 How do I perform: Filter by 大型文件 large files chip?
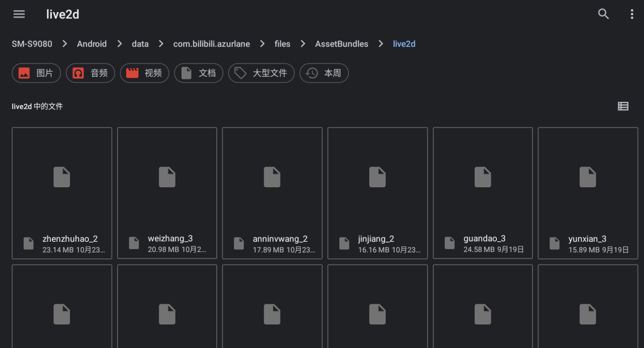coord(261,73)
